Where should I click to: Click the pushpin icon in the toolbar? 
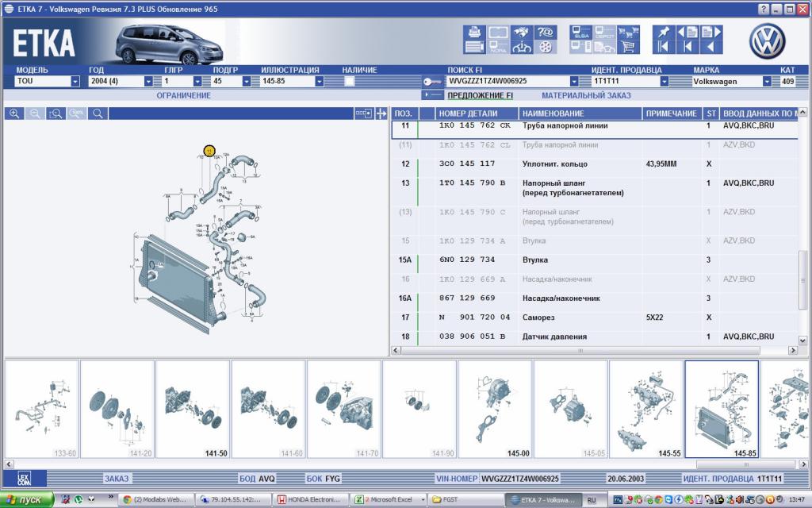click(x=664, y=33)
